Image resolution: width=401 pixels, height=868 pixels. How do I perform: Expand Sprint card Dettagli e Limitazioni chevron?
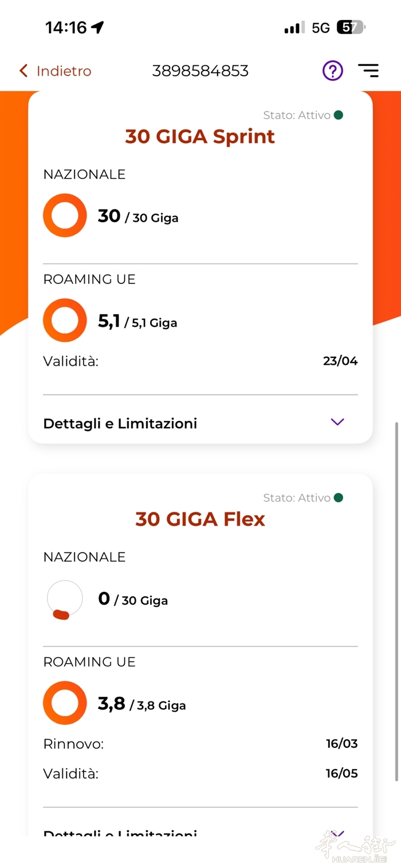pos(337,422)
